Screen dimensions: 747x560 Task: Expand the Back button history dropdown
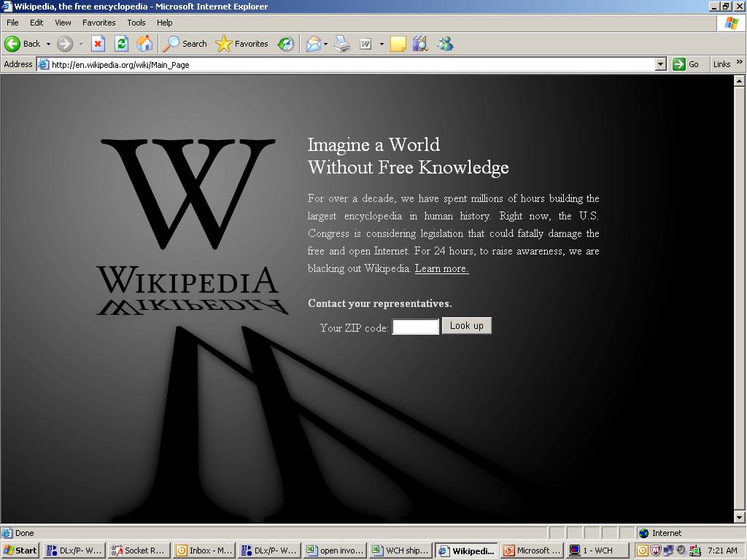pos(48,44)
